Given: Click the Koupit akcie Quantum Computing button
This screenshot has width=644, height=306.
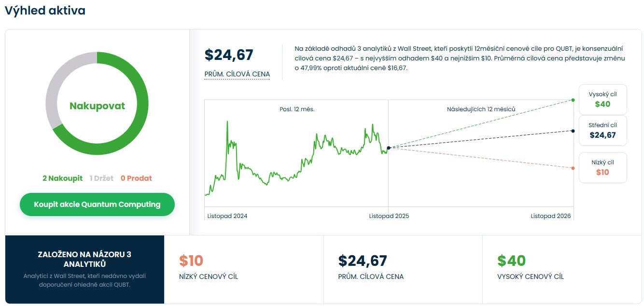Looking at the screenshot, I should click(x=97, y=204).
